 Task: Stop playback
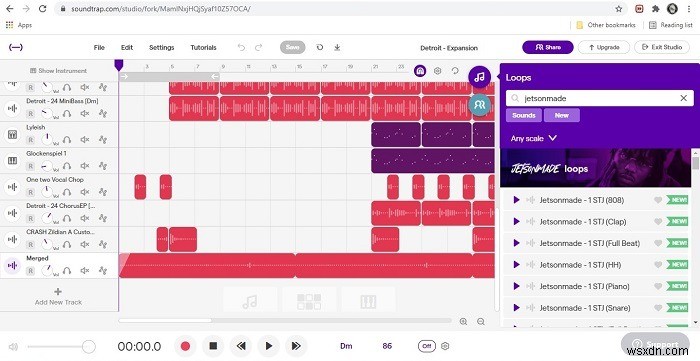(x=213, y=346)
